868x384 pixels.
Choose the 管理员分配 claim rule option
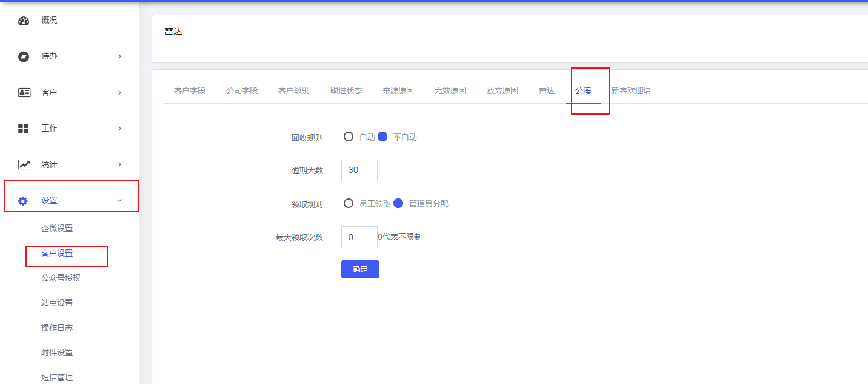pyautogui.click(x=398, y=204)
